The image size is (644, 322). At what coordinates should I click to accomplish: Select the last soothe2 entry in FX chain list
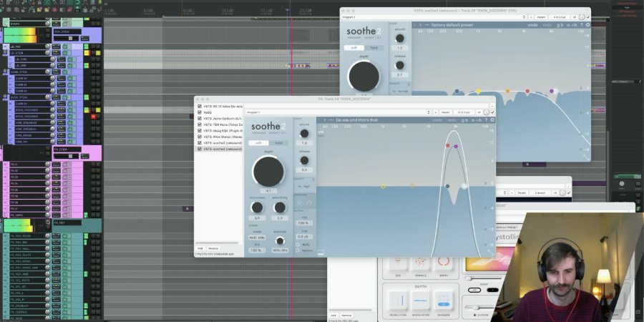[x=223, y=149]
